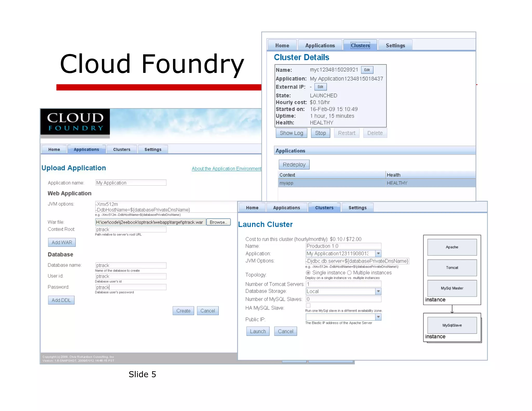Click the Context Root input field
Screen dimensions: 532x411
tap(131, 229)
